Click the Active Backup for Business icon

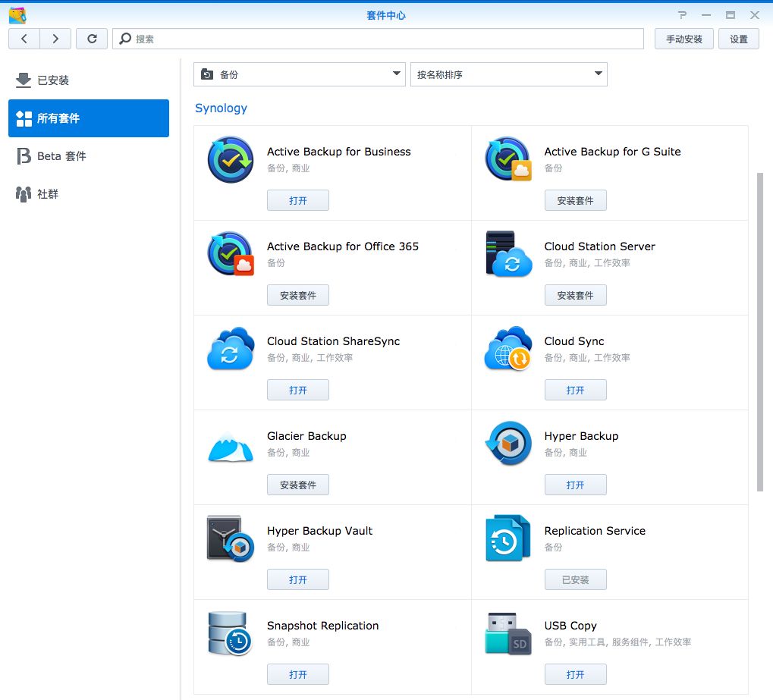point(231,160)
